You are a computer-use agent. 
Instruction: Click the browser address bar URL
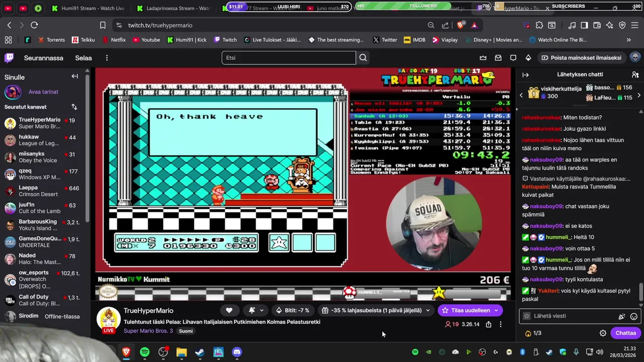pyautogui.click(x=160, y=25)
